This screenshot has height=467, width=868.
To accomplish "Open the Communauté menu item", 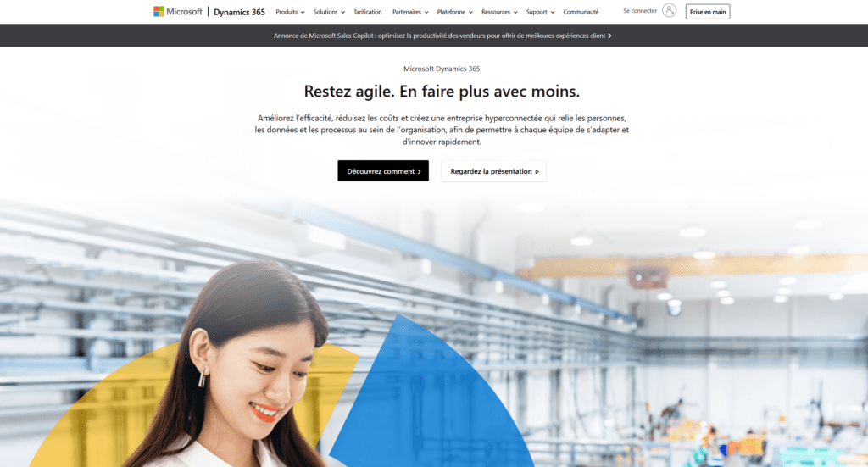I will [581, 12].
